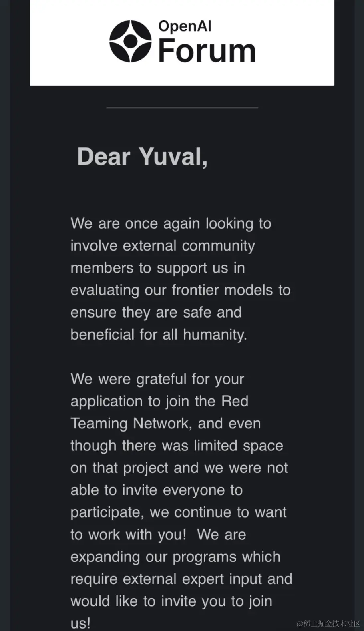364x631 pixels.
Task: Click the line "though there was limited space"
Action: coord(177,446)
